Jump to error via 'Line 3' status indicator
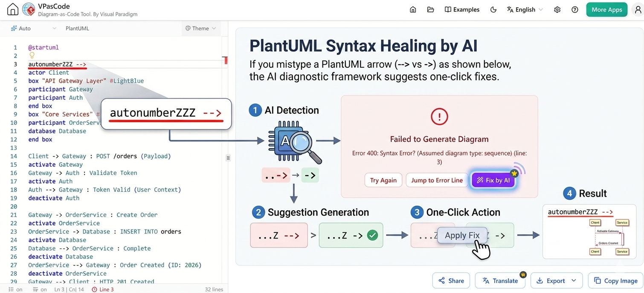 pos(103,289)
